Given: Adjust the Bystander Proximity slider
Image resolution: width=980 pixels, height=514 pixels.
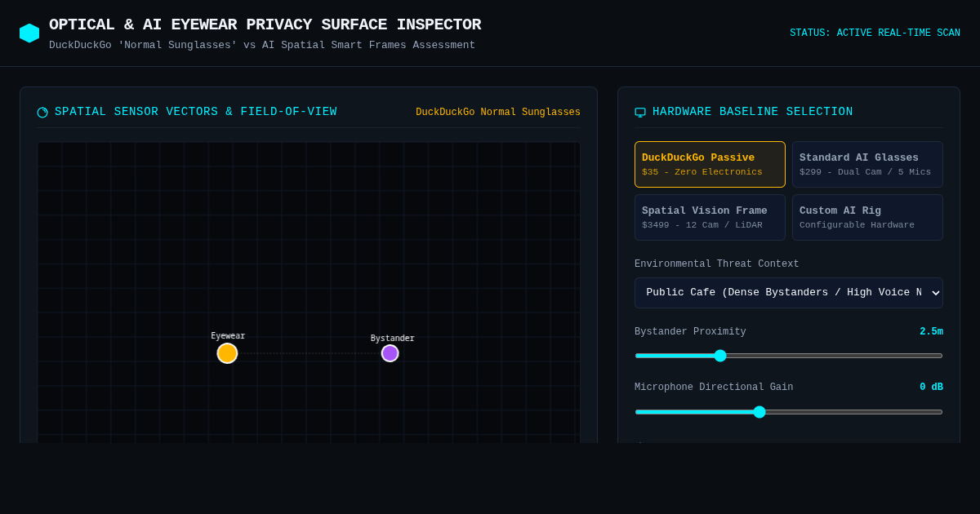Looking at the screenshot, I should [789, 356].
